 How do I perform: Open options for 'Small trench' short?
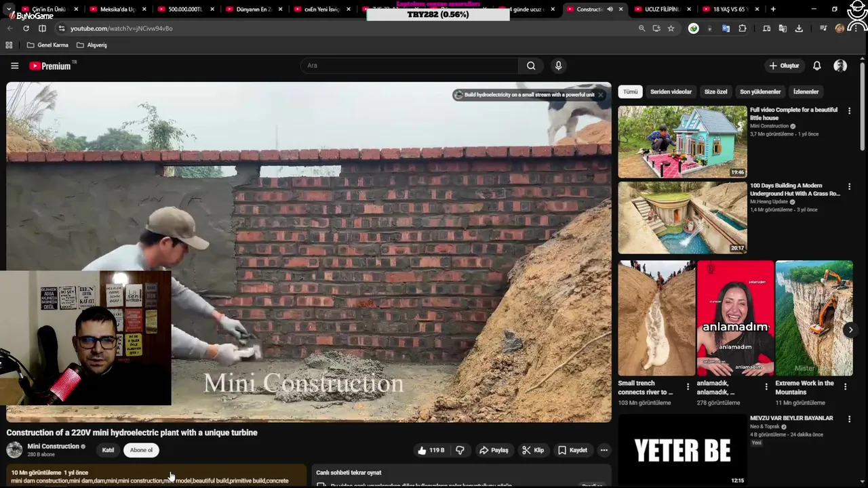(688, 387)
